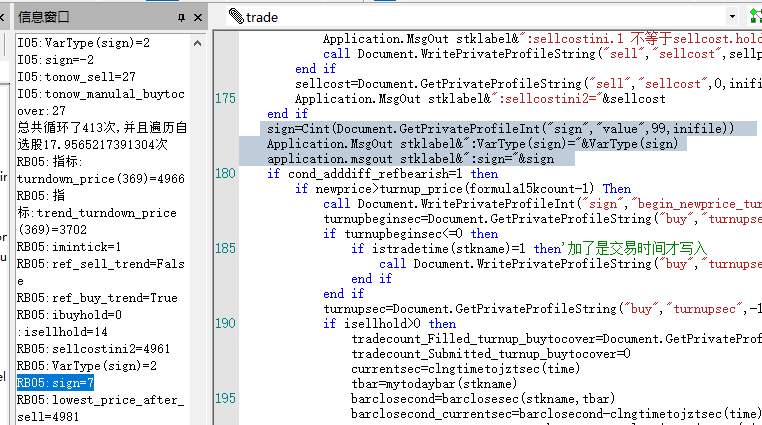The image size is (762, 425).
Task: Open the trade object dropdown
Action: pos(734,17)
